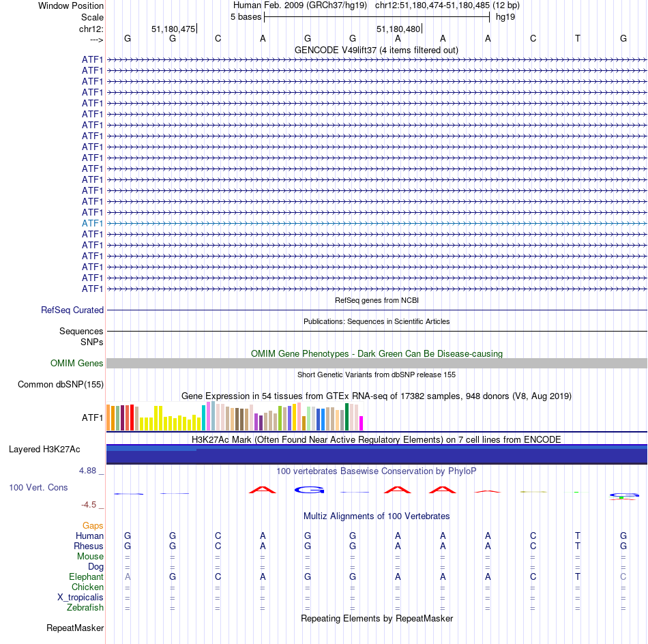Click the -4.5 minimum conservation value

point(89,504)
